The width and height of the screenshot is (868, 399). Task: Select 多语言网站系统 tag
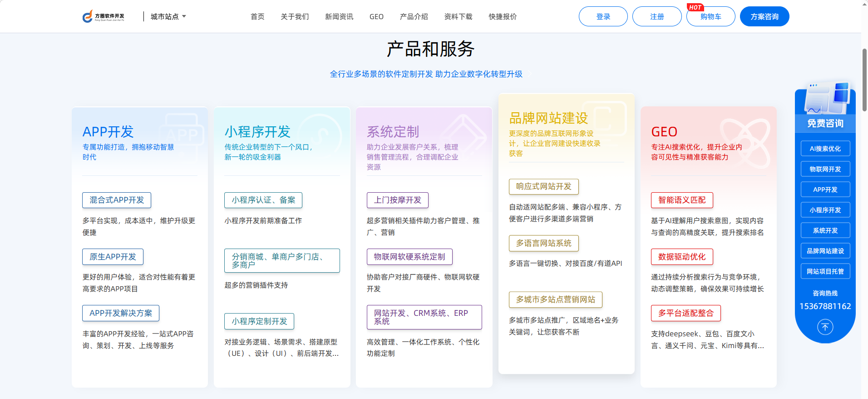point(544,243)
